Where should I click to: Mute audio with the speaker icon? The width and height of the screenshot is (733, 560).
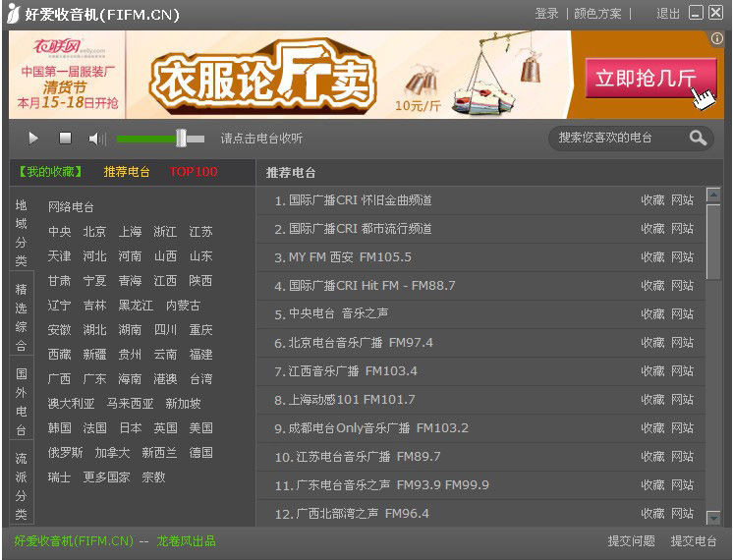coord(97,139)
